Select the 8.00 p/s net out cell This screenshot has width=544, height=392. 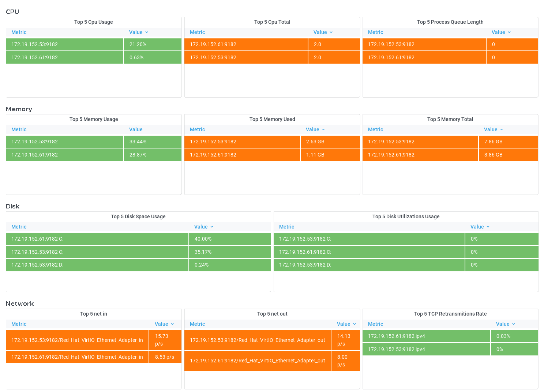tap(346, 361)
